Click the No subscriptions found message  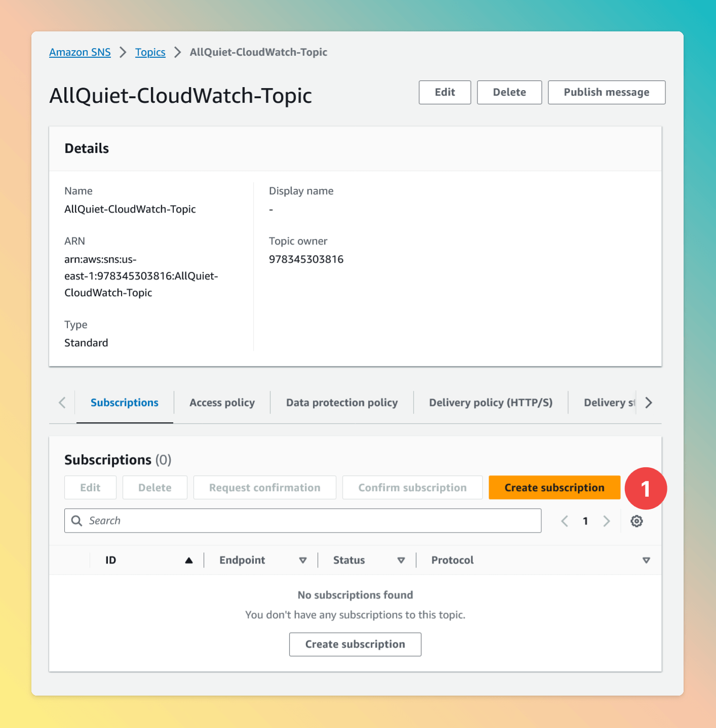pyautogui.click(x=355, y=595)
